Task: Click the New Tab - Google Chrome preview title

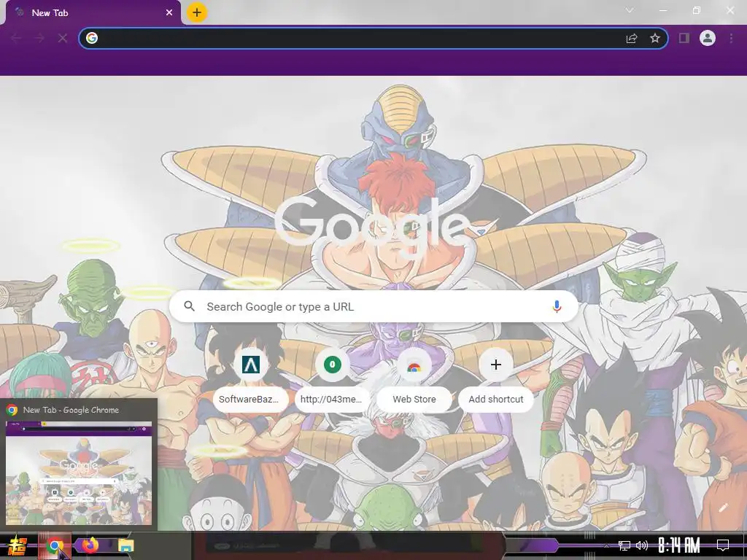Action: pyautogui.click(x=71, y=410)
